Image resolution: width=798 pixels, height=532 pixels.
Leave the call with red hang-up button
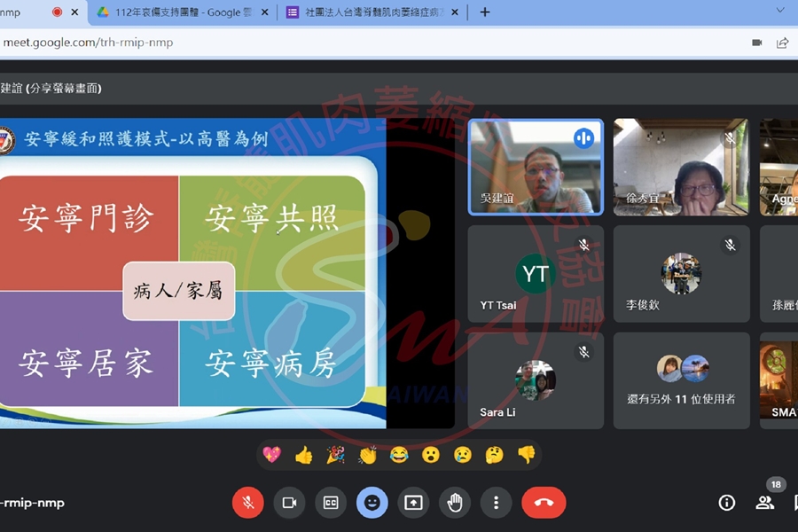coord(544,503)
